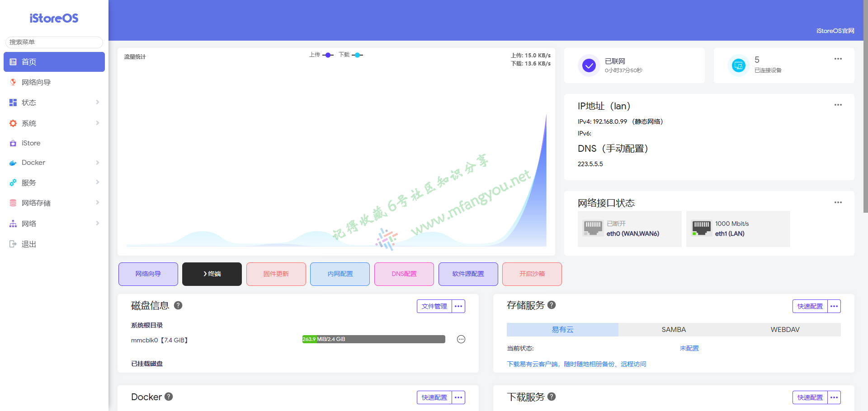Open more options for 网络接口状态 card
868x411 pixels.
[838, 202]
